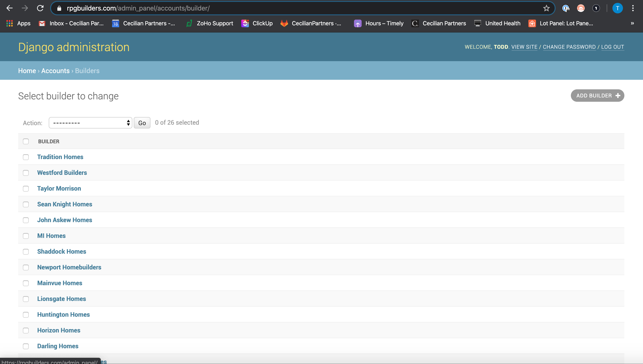Check the Tradition Homes row checkbox
This screenshot has height=364, width=643.
[26, 157]
